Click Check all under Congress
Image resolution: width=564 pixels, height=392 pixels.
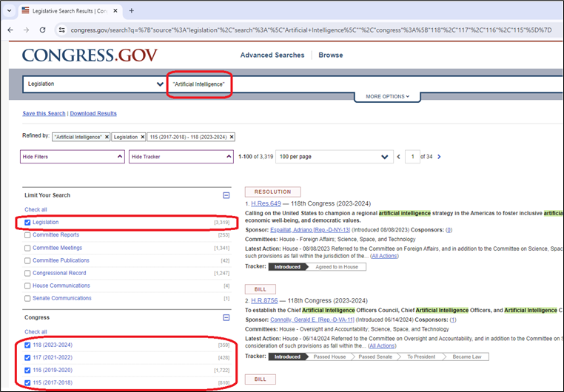[36, 331]
